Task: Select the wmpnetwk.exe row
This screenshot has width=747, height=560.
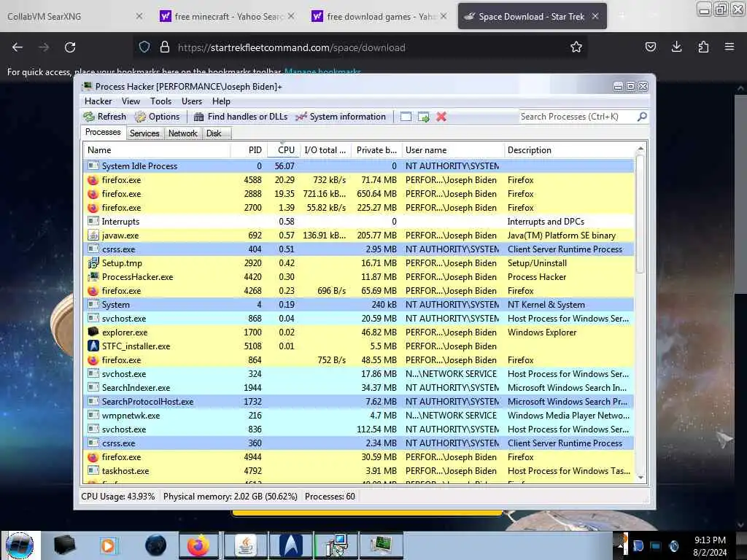Action: 359,415
